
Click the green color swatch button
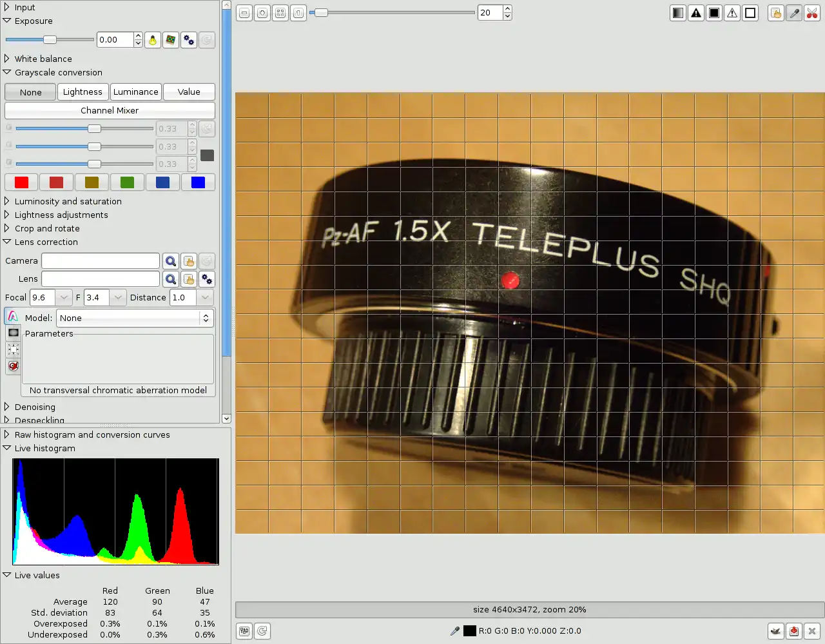tap(127, 182)
